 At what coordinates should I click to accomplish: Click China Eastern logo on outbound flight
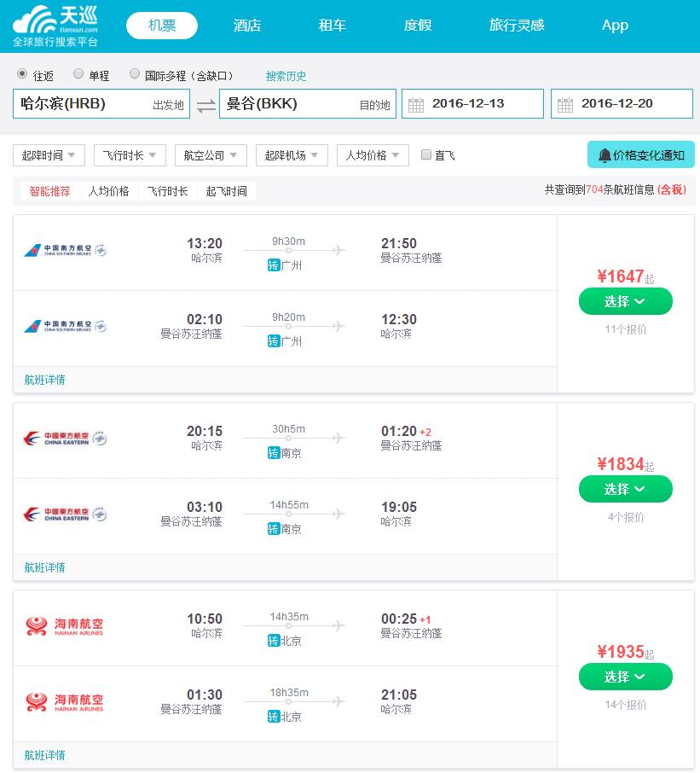point(65,438)
